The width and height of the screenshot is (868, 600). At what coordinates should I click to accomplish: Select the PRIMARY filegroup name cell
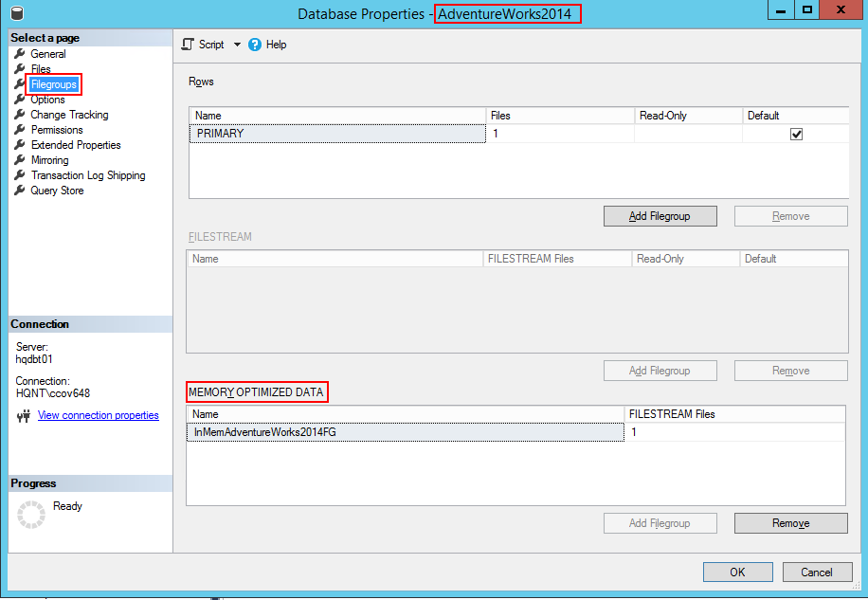coord(337,134)
